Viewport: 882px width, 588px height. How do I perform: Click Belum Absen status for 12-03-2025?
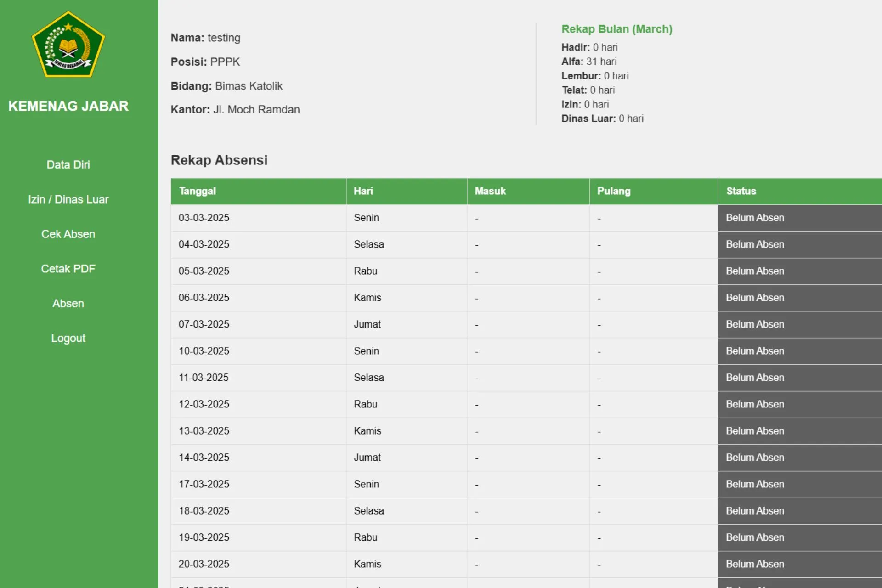pos(755,404)
